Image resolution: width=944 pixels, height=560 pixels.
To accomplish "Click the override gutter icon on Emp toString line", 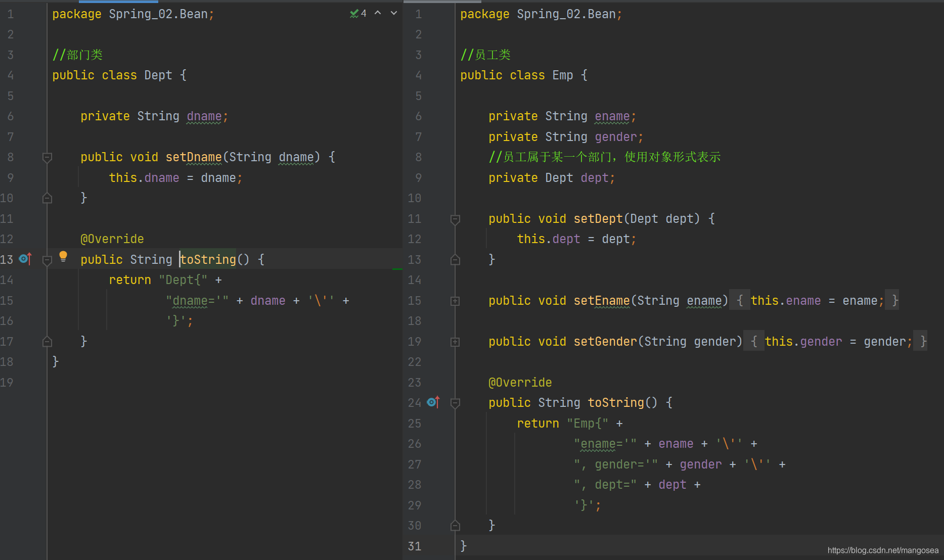I will (x=433, y=402).
